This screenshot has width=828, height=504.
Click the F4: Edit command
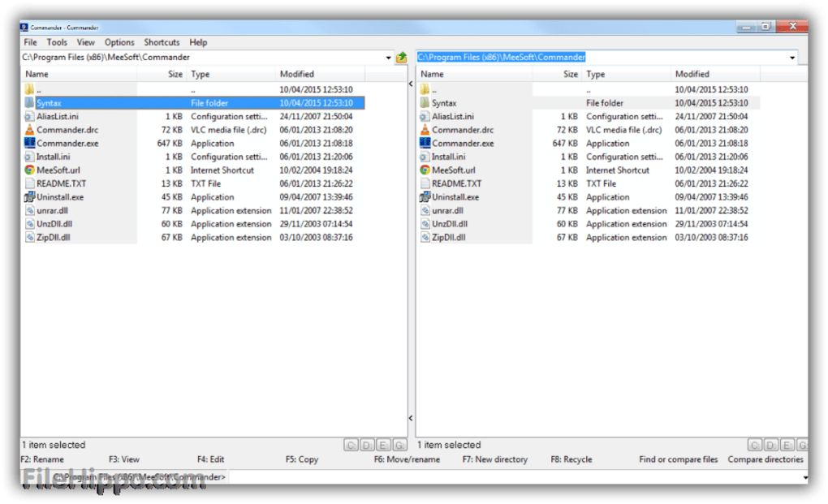point(211,459)
